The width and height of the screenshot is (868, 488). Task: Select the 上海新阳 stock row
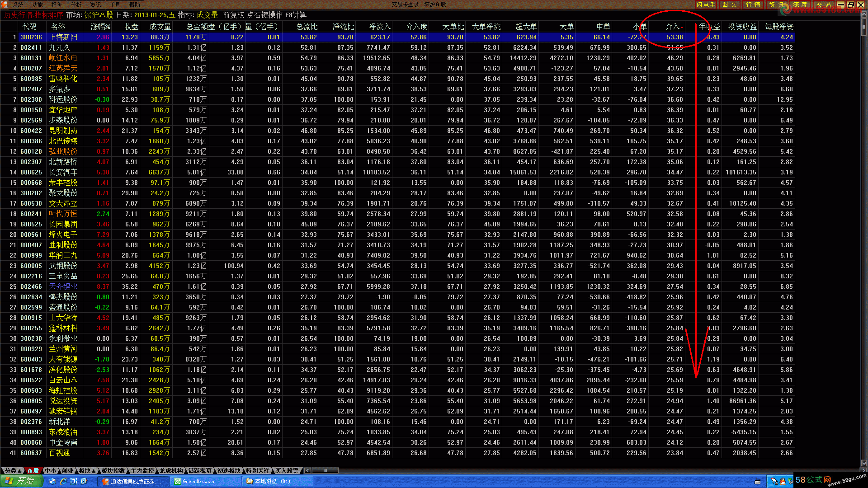pos(63,37)
